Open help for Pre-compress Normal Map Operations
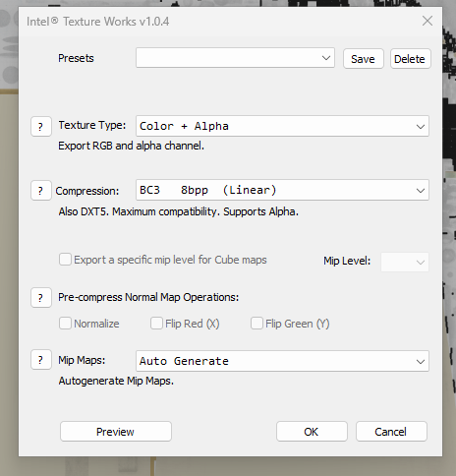This screenshot has width=456, height=476. (41, 298)
